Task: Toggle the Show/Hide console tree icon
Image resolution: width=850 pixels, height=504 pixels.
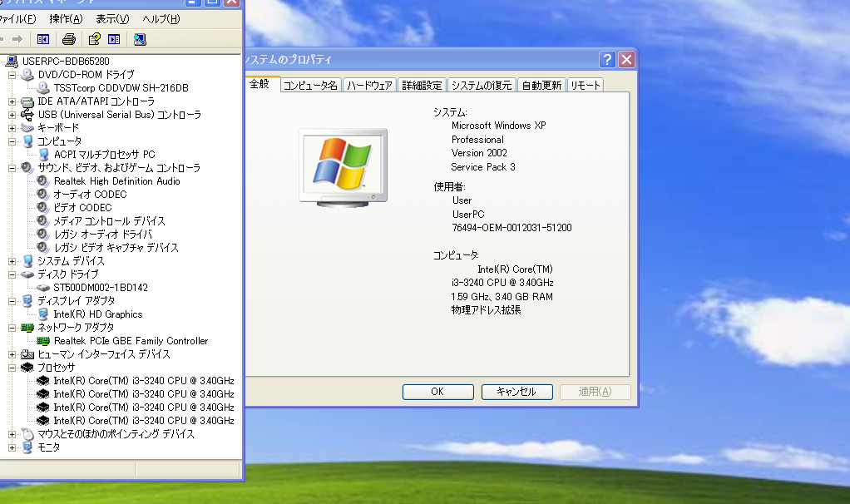Action: 42,39
